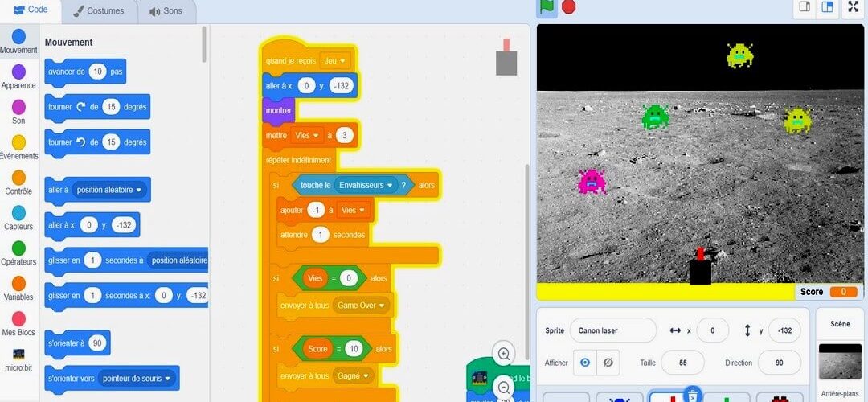868x402 pixels.
Task: Open the Sons tab
Action: pyautogui.click(x=166, y=11)
